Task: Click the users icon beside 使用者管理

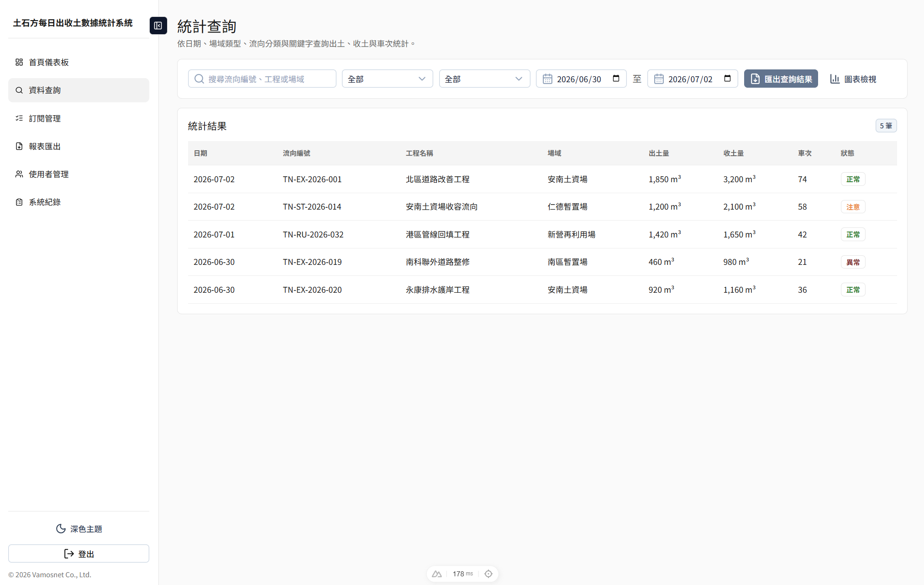Action: pyautogui.click(x=19, y=174)
